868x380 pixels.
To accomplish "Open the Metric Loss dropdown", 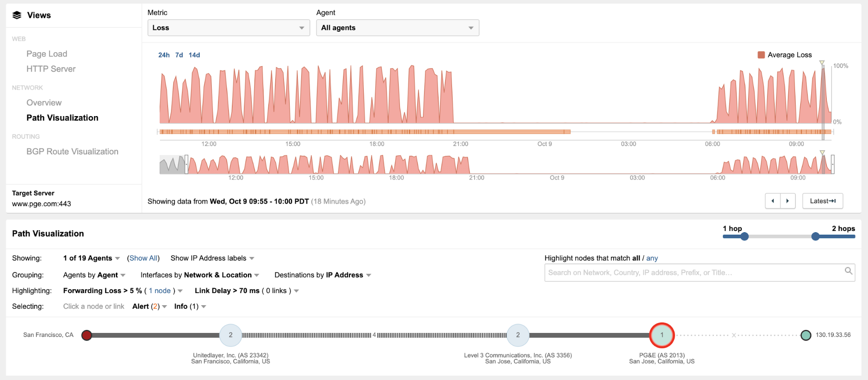I will (x=228, y=28).
